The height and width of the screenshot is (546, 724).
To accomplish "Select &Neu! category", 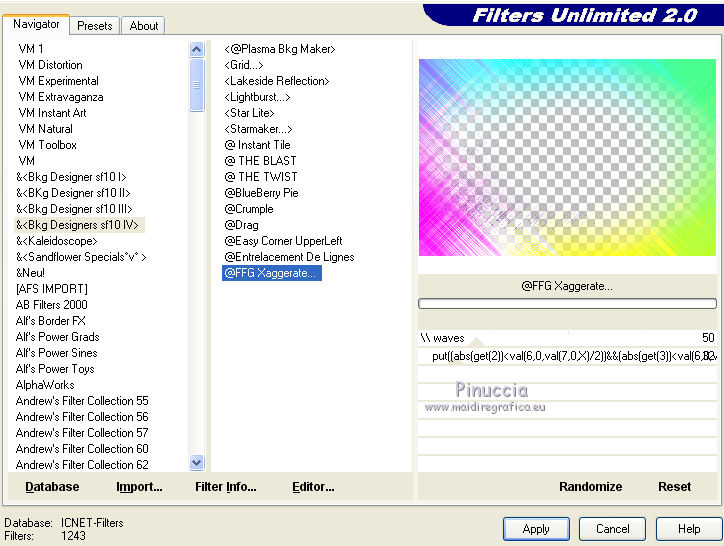I will pyautogui.click(x=30, y=273).
